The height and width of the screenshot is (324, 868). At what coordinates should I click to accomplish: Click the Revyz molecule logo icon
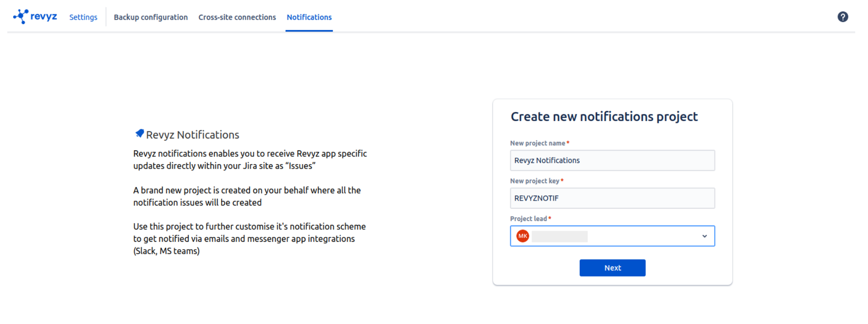(x=21, y=16)
